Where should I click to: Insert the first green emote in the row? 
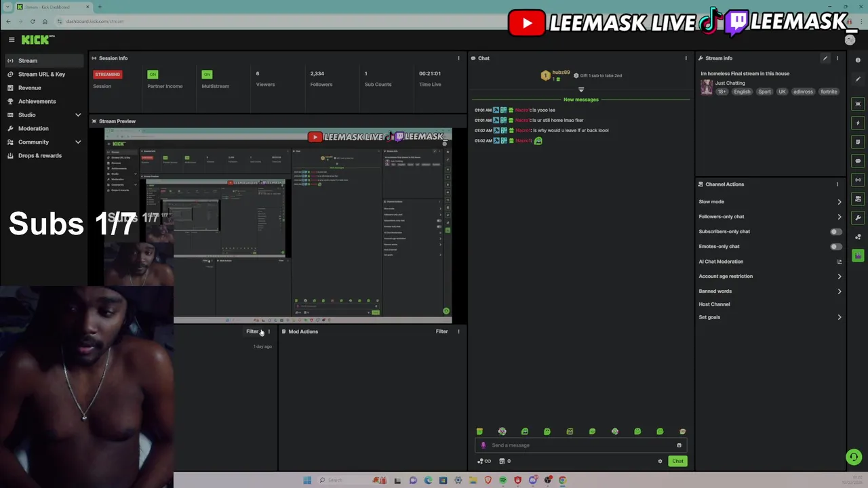click(x=479, y=431)
